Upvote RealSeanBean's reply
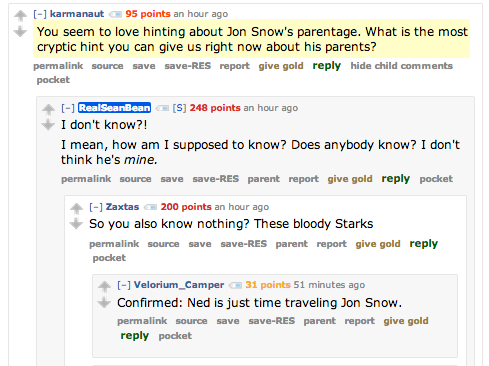Image resolution: width=489 pixels, height=366 pixels. [48, 110]
